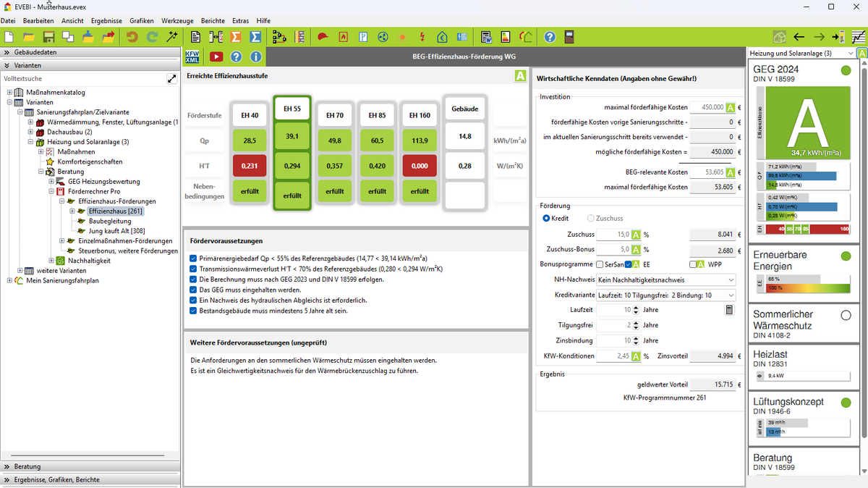This screenshot has height=488, width=868.
Task: Click the KFW XML export icon
Action: tap(193, 56)
